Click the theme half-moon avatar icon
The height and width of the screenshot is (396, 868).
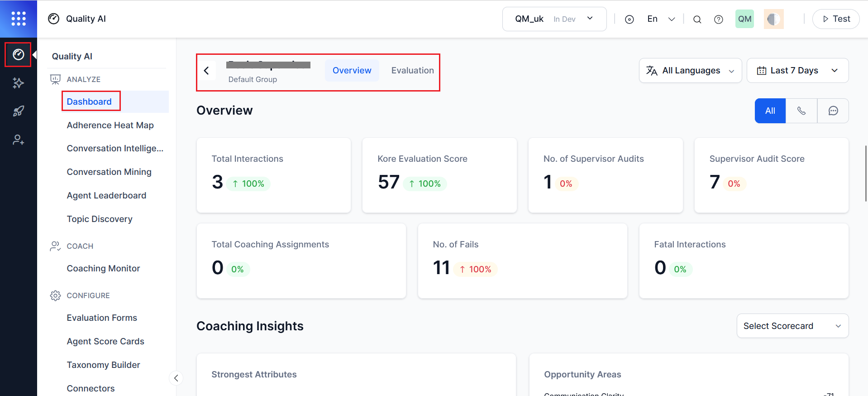[x=773, y=19]
